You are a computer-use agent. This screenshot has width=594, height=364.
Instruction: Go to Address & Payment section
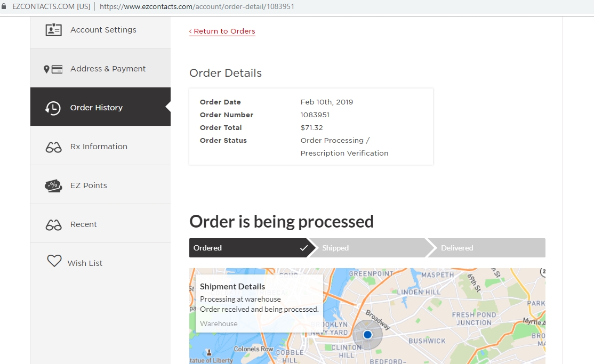(x=108, y=69)
